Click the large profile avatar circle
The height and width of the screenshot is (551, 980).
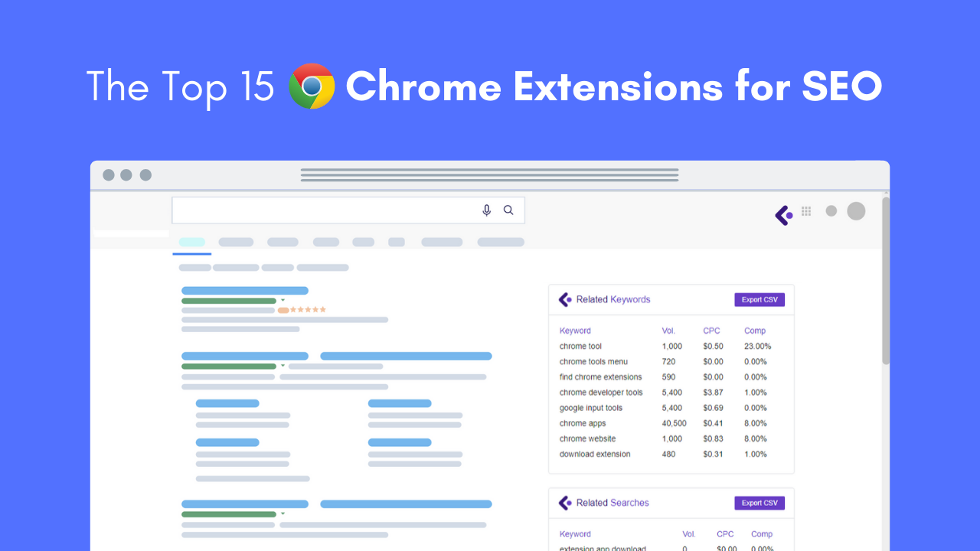(x=856, y=211)
